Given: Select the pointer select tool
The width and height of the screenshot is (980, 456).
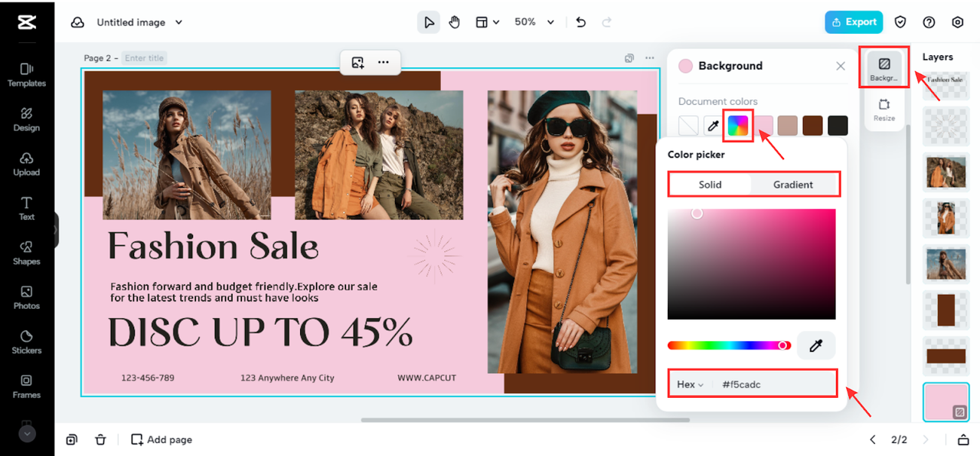Looking at the screenshot, I should coord(429,22).
